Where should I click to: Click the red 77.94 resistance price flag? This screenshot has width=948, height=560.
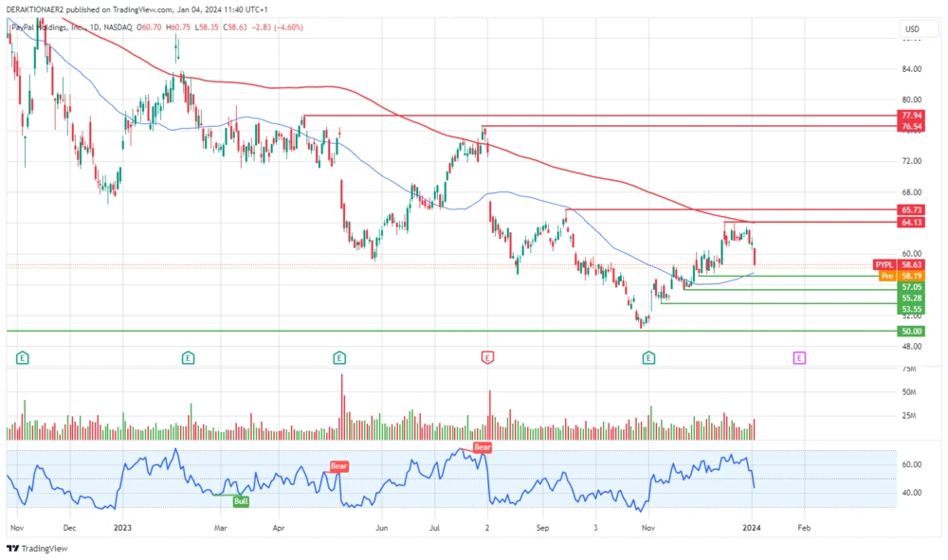pyautogui.click(x=911, y=116)
